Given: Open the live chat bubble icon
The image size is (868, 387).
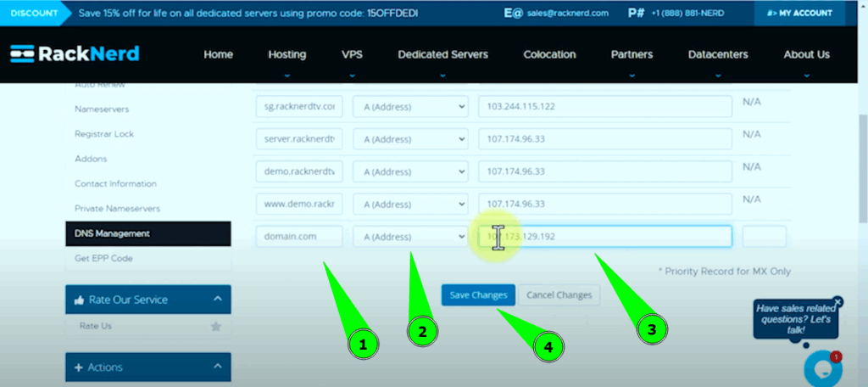Looking at the screenshot, I should click(822, 368).
